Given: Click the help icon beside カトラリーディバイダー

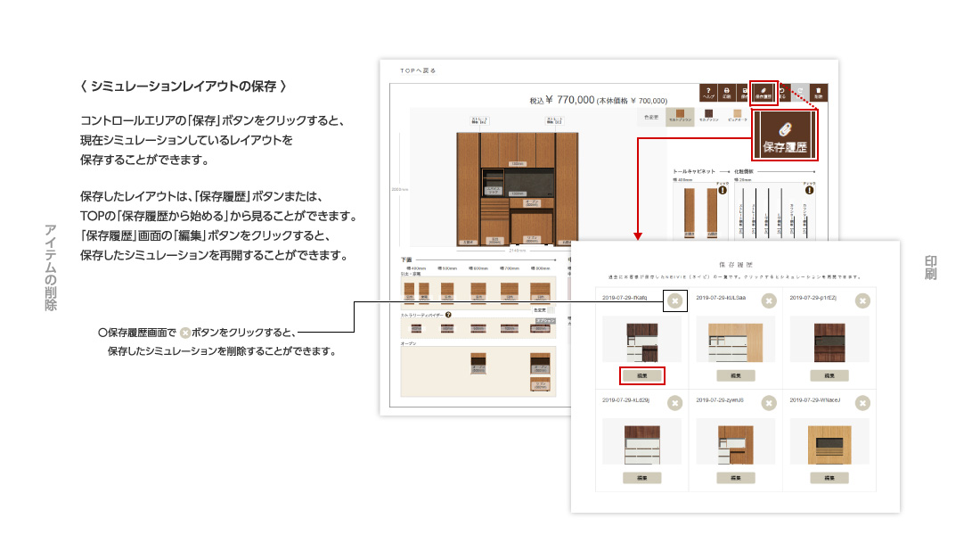Looking at the screenshot, I should (x=448, y=315).
